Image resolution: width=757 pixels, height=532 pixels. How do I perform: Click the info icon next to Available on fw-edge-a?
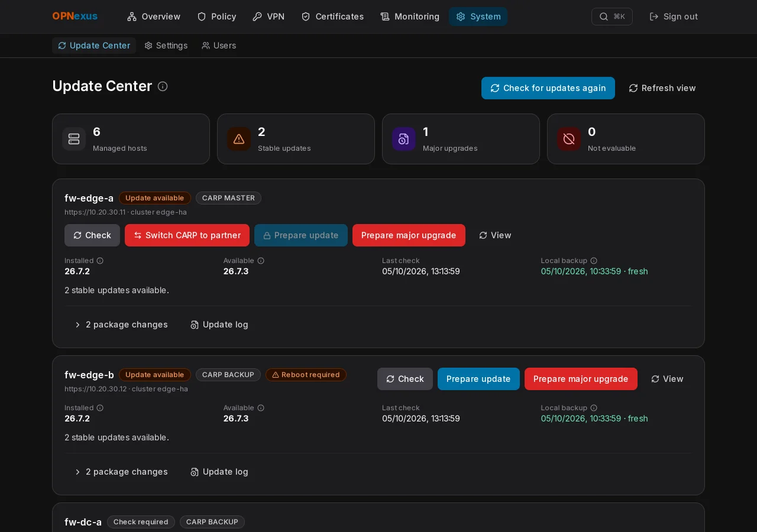pos(261,261)
